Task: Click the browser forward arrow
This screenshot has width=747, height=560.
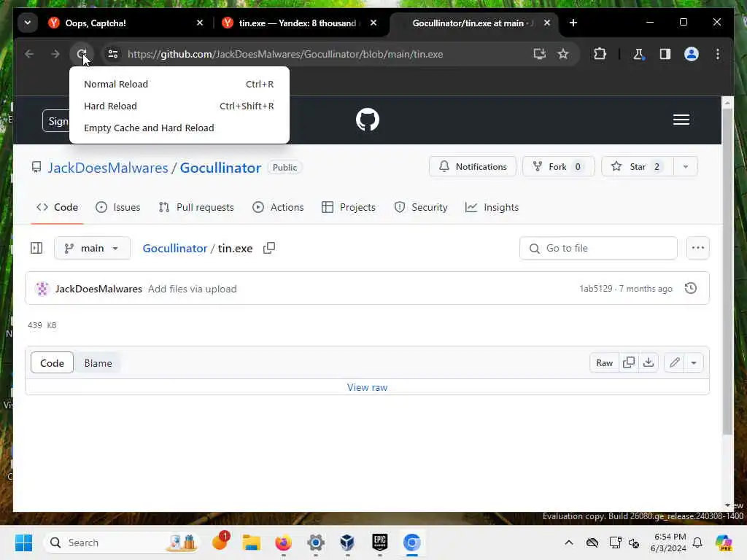Action: pyautogui.click(x=55, y=54)
